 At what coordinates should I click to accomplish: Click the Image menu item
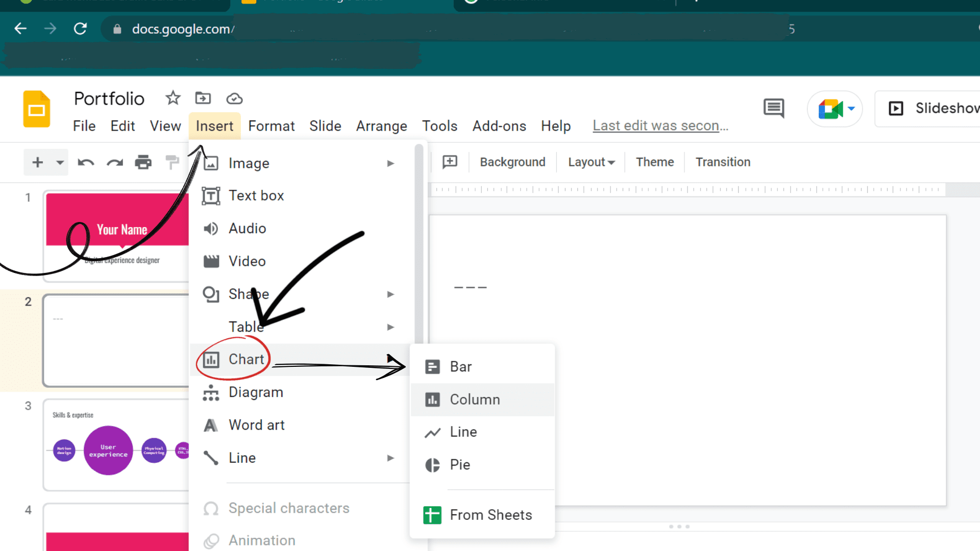pos(249,162)
